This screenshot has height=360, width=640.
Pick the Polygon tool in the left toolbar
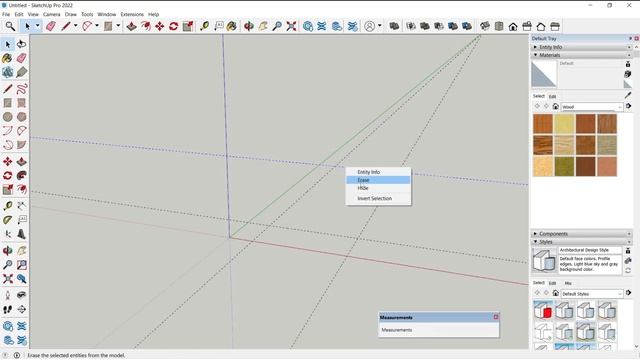[x=22, y=117]
